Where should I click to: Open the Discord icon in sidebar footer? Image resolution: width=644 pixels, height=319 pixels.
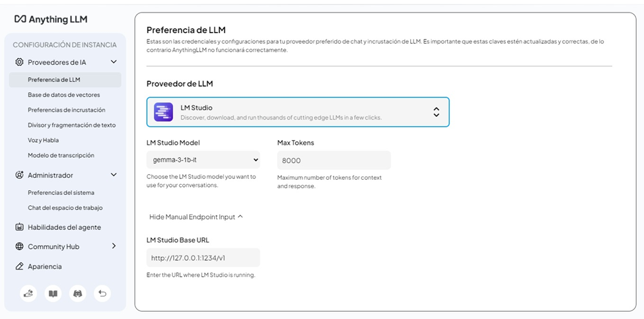point(77,293)
